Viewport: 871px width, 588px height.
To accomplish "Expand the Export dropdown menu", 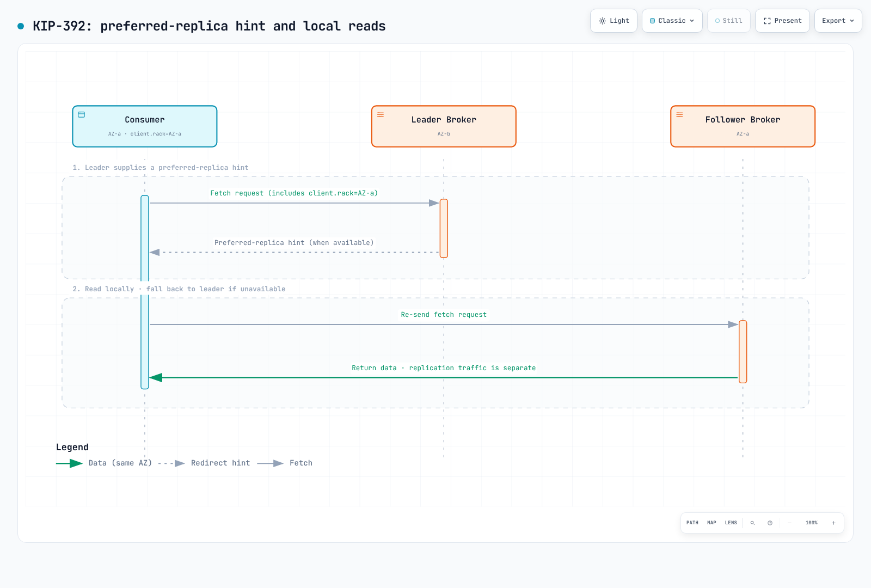I will 838,21.
